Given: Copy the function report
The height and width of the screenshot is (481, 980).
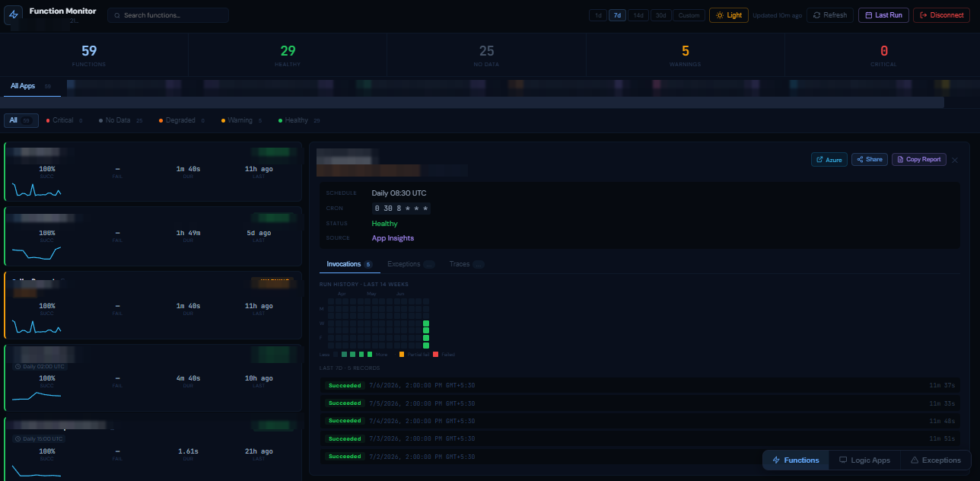Looking at the screenshot, I should [x=919, y=159].
